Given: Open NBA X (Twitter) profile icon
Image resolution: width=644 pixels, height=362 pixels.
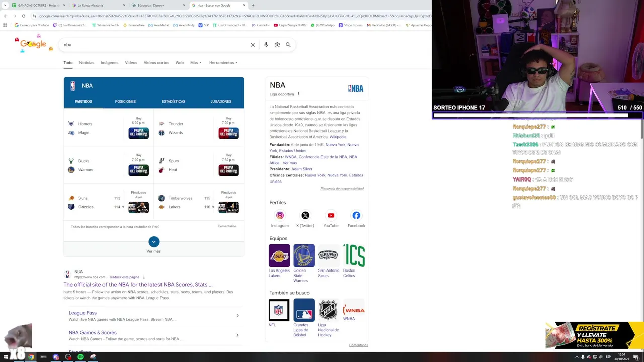Looking at the screenshot, I should point(305,215).
